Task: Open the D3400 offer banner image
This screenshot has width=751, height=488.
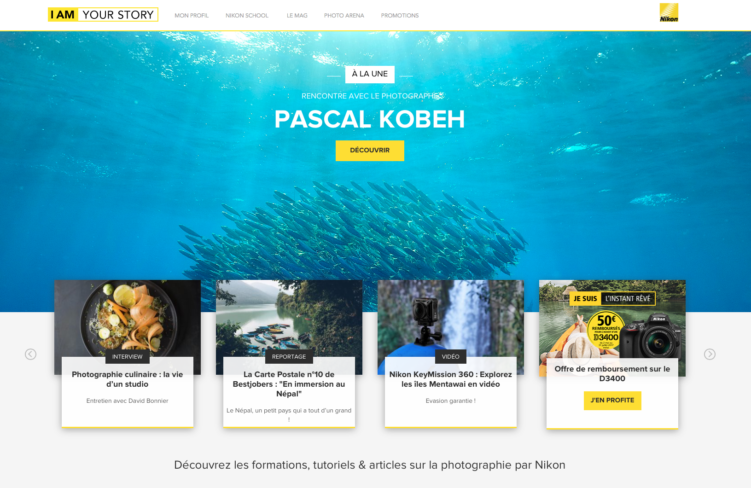Action: (612, 319)
